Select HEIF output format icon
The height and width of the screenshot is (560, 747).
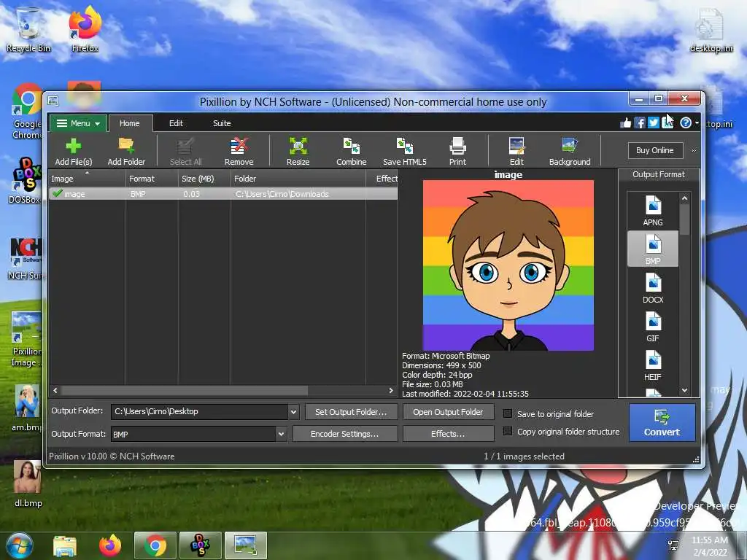pos(653,365)
